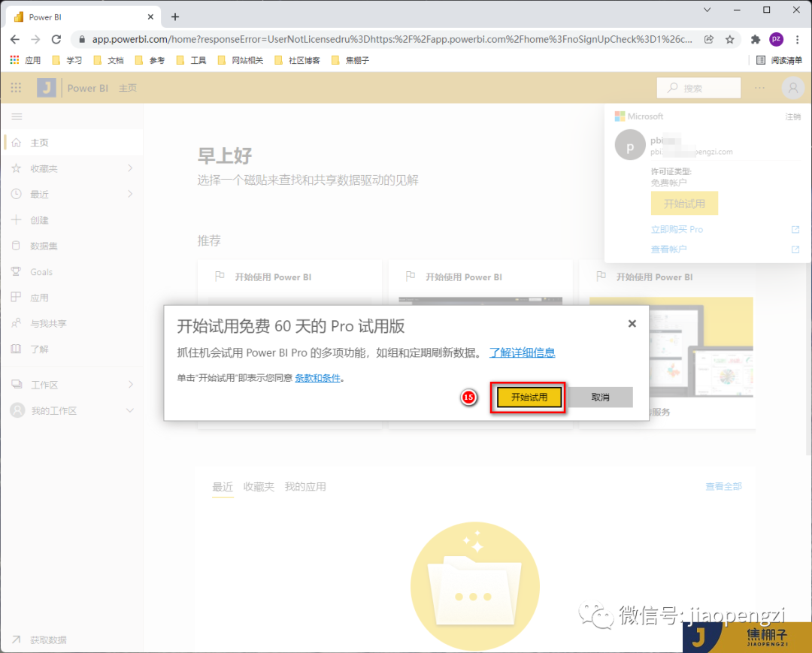Switch to the 我的应用 tab
The image size is (812, 653).
[305, 487]
